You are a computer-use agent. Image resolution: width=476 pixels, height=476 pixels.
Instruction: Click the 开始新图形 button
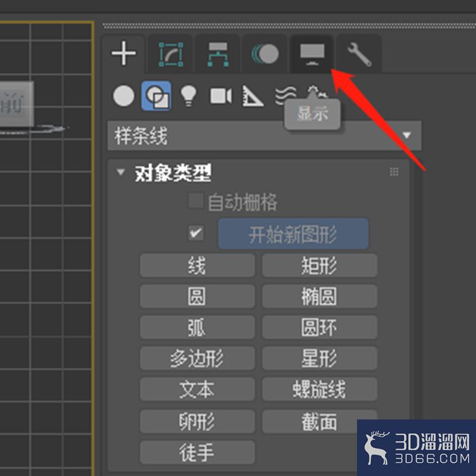[x=293, y=234]
